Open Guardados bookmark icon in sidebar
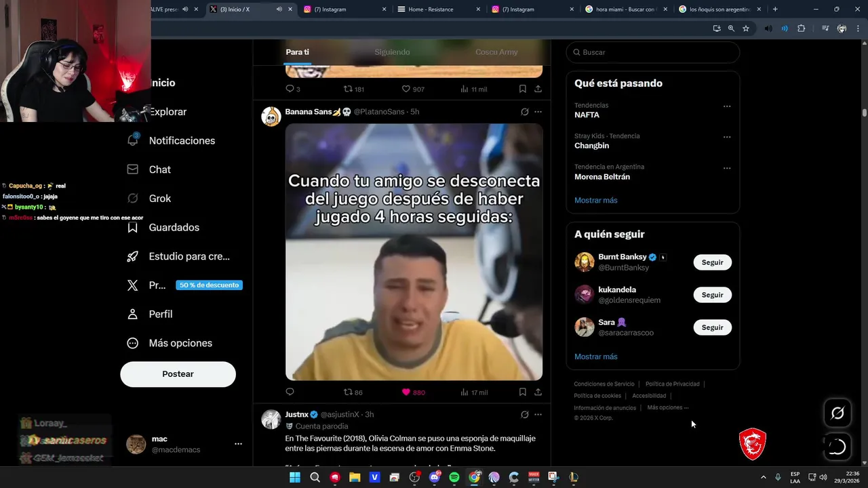The image size is (868, 488). 133,228
